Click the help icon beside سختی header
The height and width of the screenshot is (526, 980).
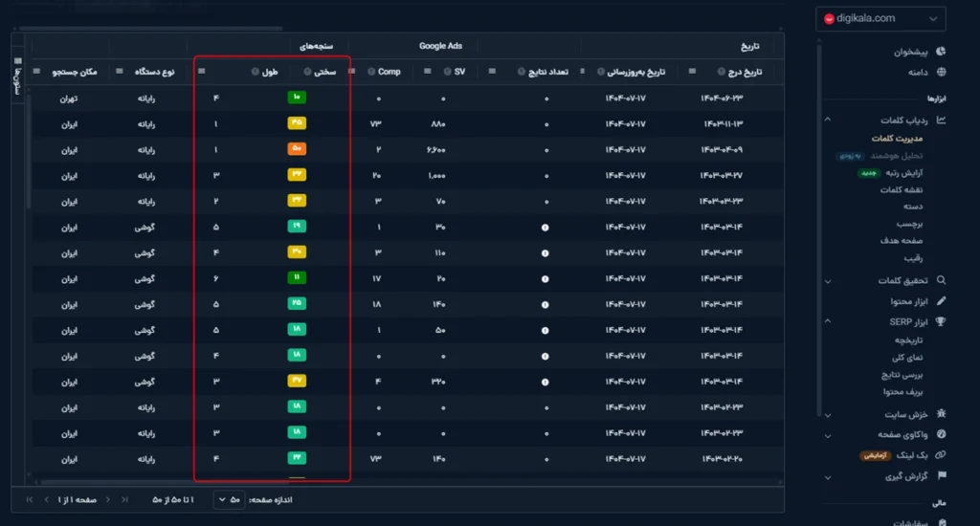(x=307, y=72)
